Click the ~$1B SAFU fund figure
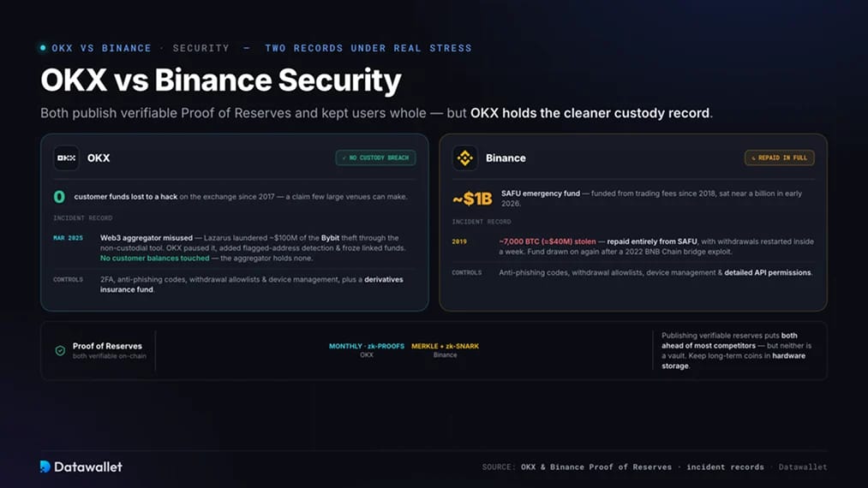868x488 pixels. [x=472, y=199]
